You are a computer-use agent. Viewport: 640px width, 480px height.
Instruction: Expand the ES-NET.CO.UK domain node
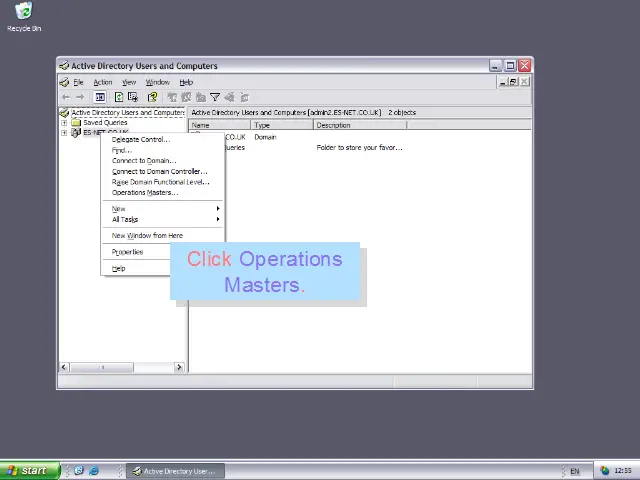coord(64,133)
